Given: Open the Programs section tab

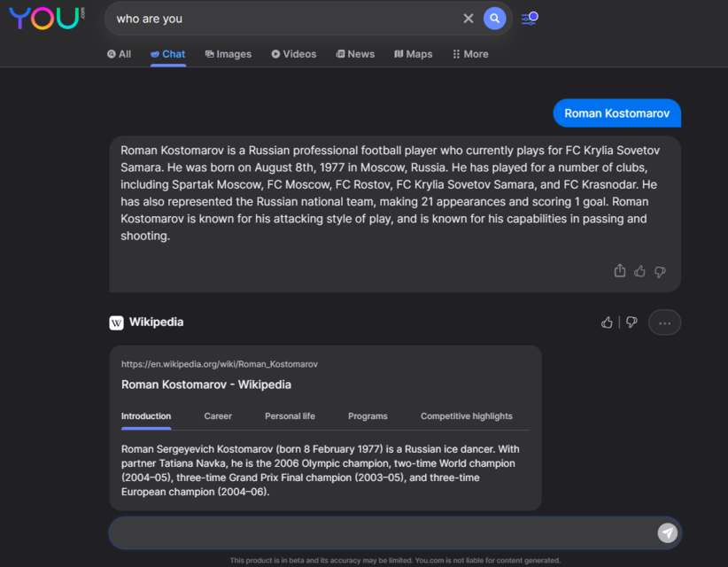Looking at the screenshot, I should 368,416.
